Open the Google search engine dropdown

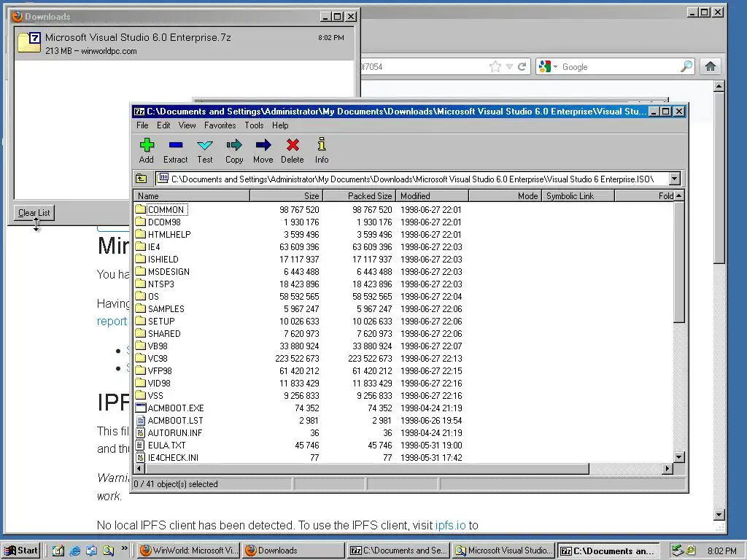[x=555, y=66]
